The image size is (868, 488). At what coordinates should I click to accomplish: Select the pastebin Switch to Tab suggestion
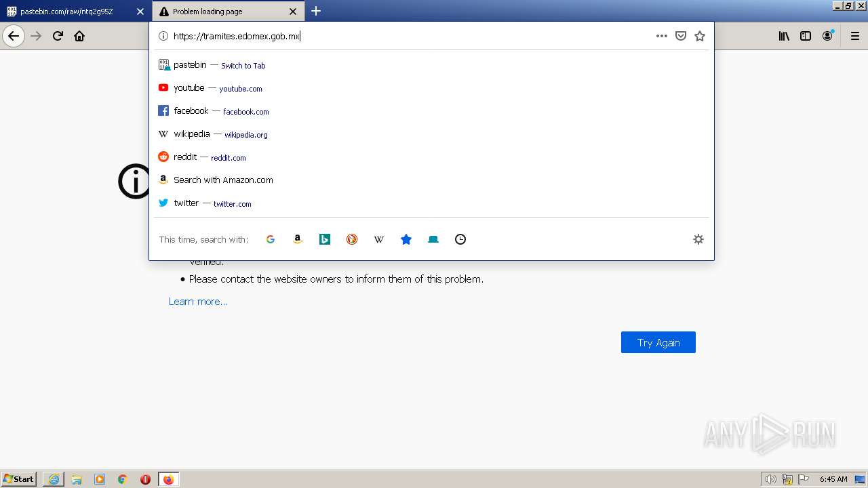431,65
